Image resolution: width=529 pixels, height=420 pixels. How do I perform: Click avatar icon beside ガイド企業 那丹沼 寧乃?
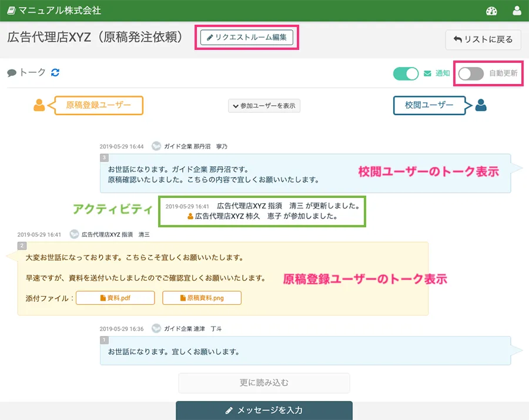[x=156, y=146]
